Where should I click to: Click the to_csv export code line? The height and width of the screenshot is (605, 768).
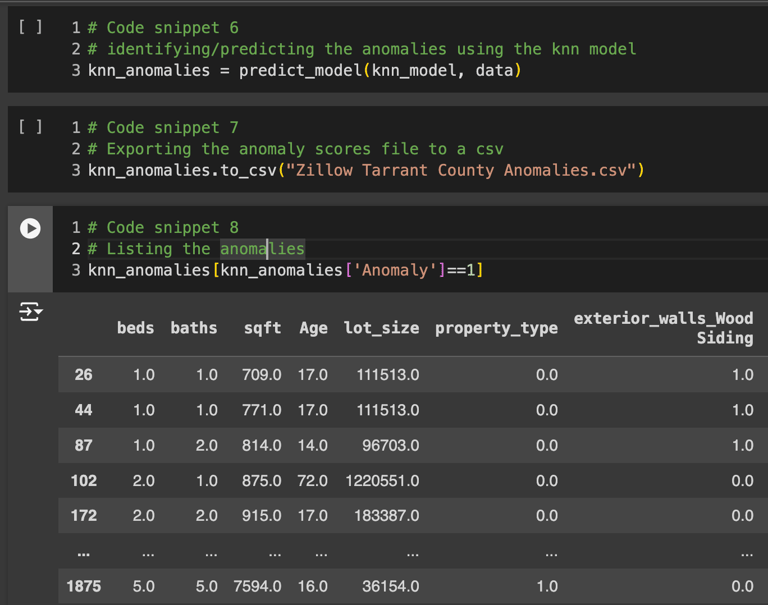tap(365, 171)
